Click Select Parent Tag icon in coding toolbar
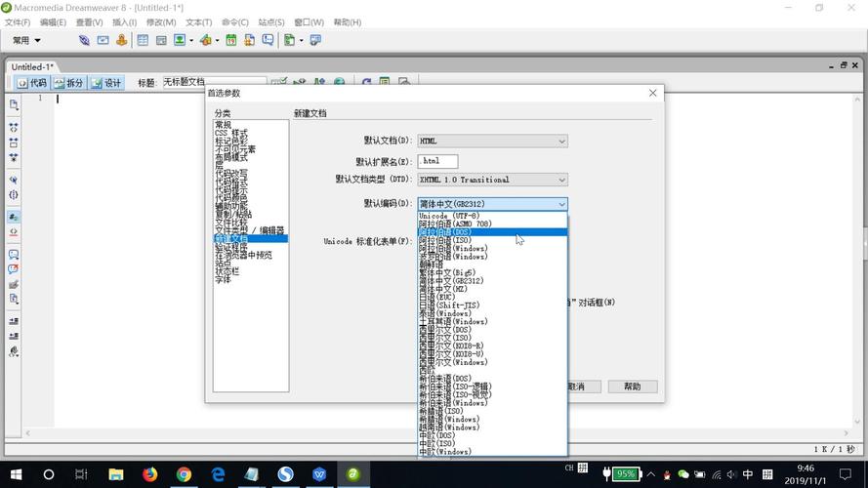This screenshot has width=868, height=488. coord(14,180)
